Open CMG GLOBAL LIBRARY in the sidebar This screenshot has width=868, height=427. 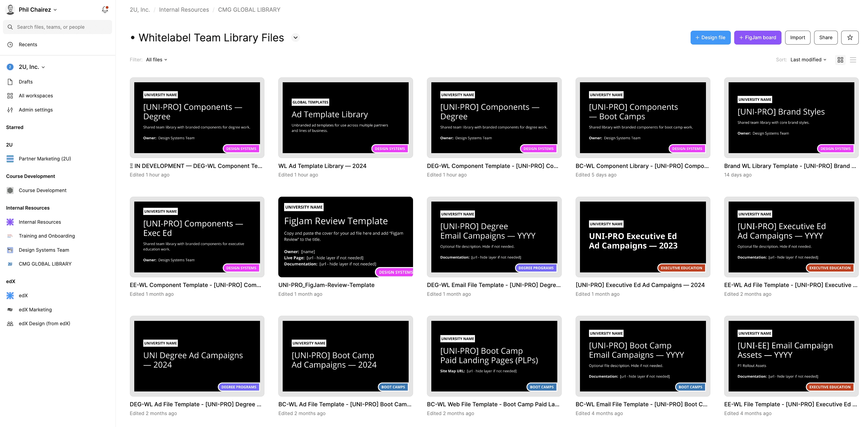(45, 264)
